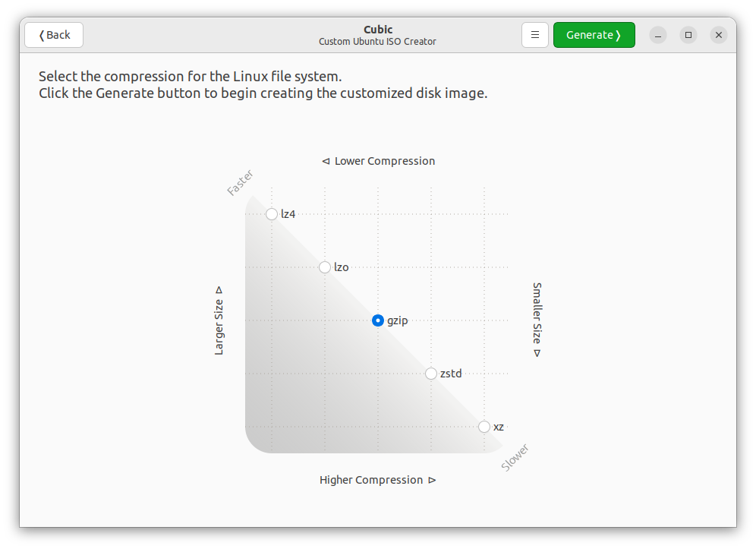Select lz4 compression radio button

[x=272, y=214]
